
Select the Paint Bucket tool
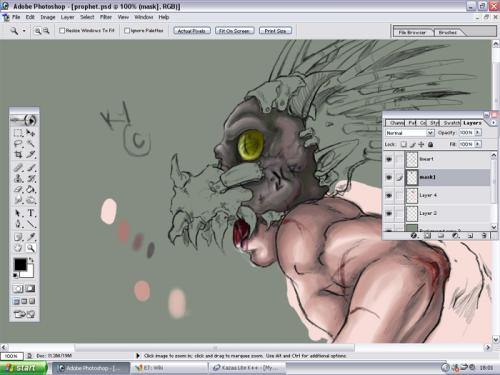31,189
